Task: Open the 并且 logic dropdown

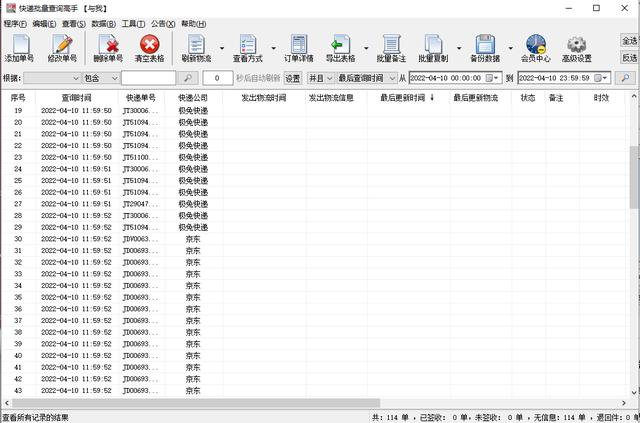Action: 320,78
